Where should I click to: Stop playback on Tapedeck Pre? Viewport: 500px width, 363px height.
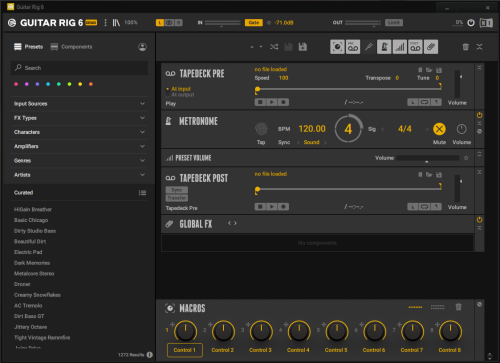(260, 102)
